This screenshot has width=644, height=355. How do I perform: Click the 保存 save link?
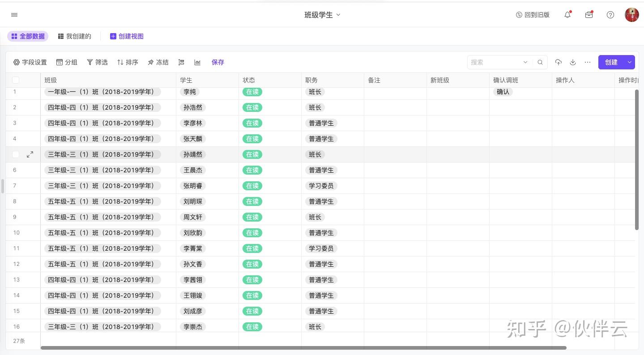(218, 62)
